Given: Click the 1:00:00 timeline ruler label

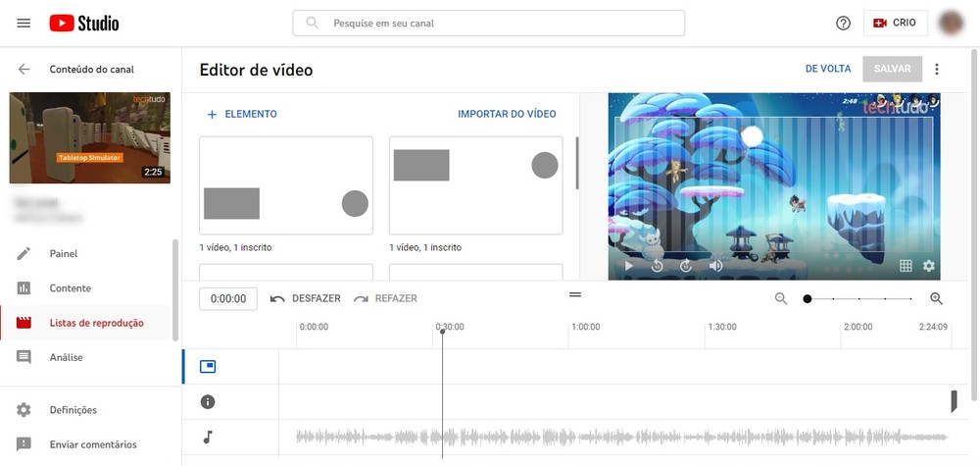Looking at the screenshot, I should point(586,327).
